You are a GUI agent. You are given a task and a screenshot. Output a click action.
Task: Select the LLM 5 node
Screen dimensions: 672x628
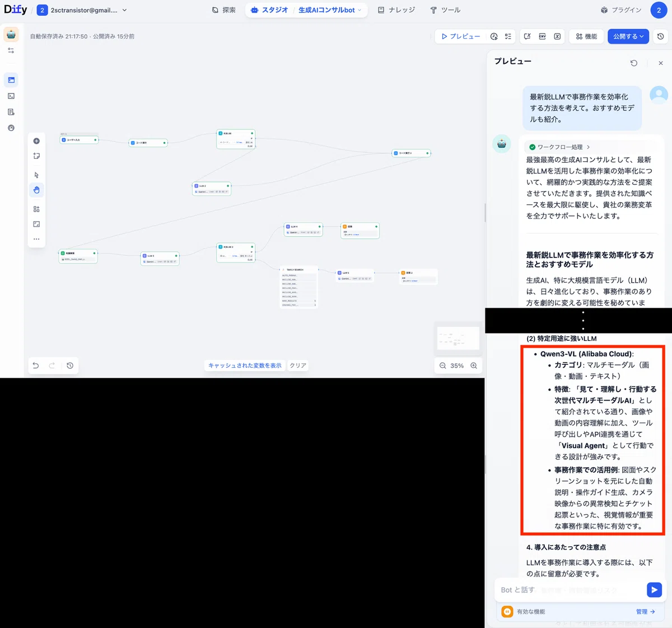[x=354, y=275]
